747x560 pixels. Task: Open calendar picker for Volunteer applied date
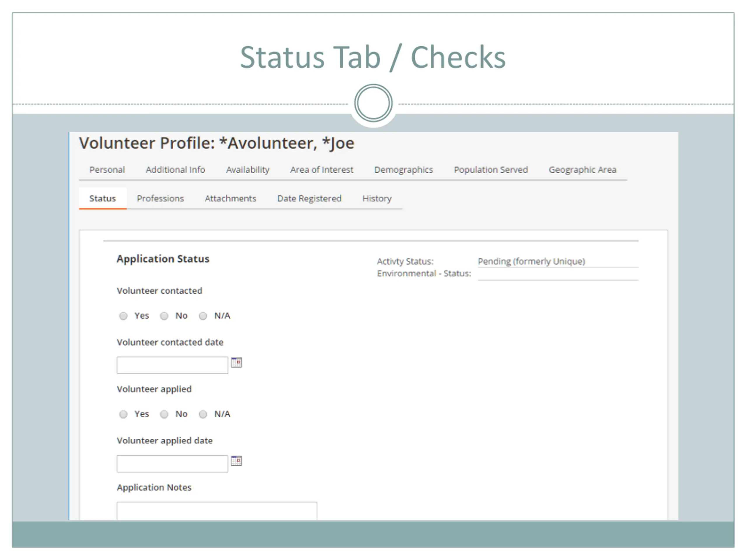[236, 461]
